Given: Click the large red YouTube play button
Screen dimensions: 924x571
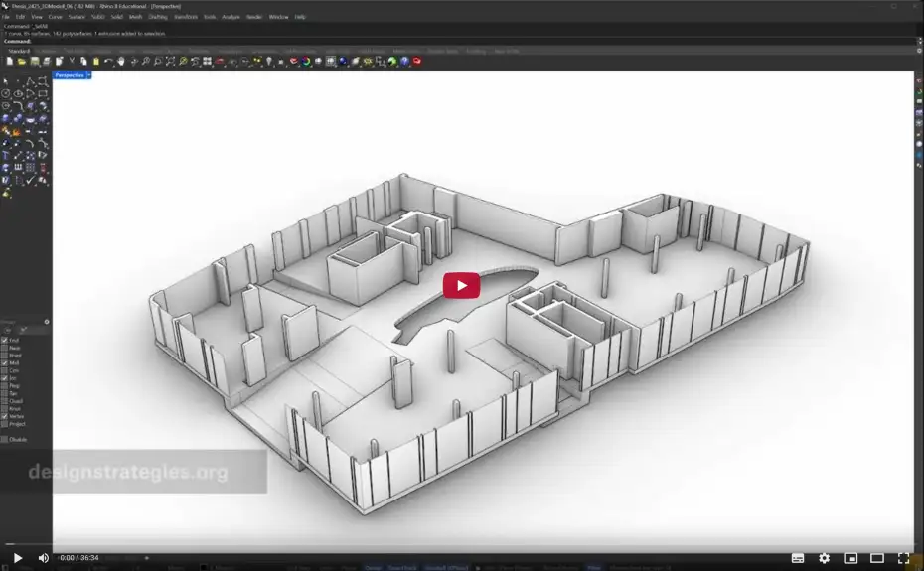Looking at the screenshot, I should [x=461, y=285].
